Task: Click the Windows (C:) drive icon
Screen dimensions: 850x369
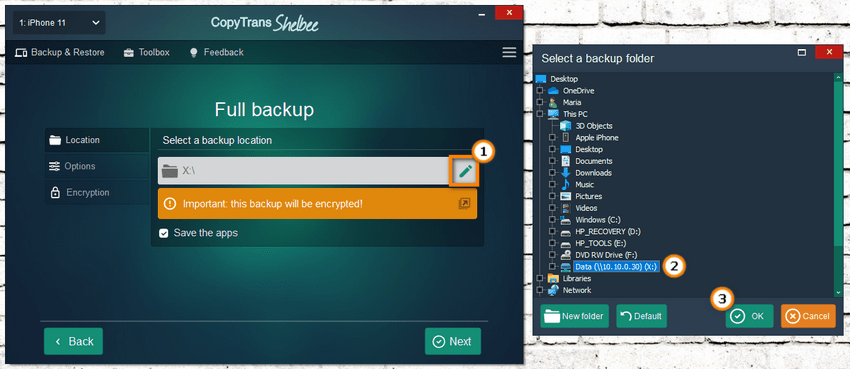Action: click(566, 220)
